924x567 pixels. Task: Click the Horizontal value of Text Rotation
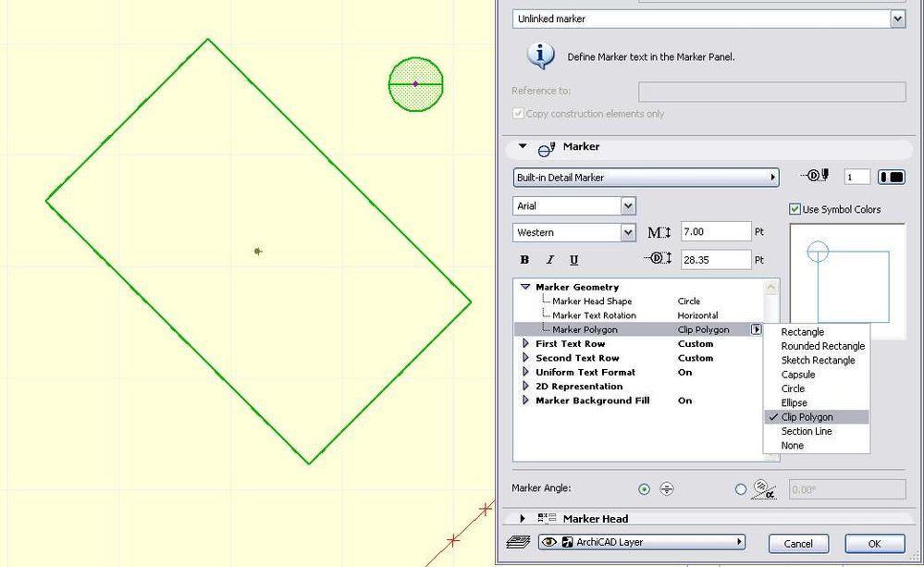697,315
